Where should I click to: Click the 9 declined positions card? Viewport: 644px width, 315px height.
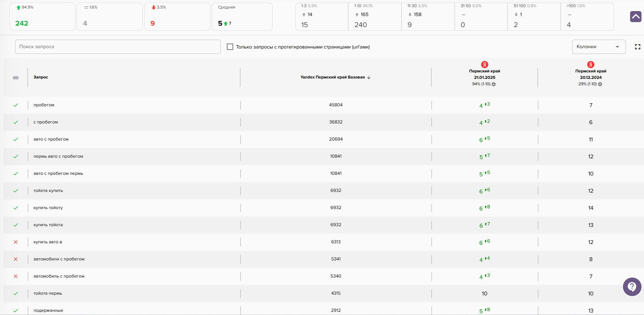pos(177,16)
